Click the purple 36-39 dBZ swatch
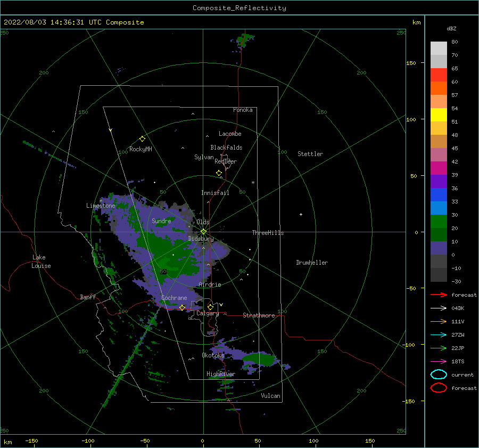This screenshot has width=479, height=448. (x=439, y=181)
